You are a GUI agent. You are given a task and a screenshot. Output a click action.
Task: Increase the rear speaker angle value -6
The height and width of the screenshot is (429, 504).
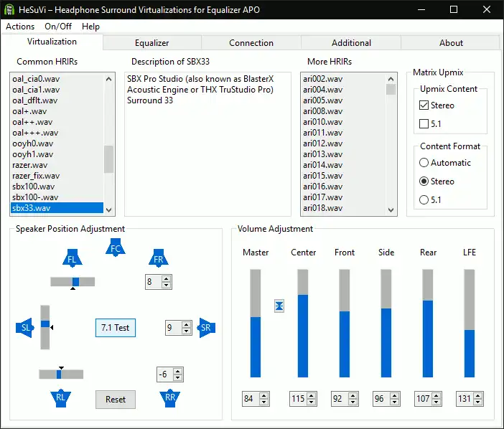(x=178, y=371)
